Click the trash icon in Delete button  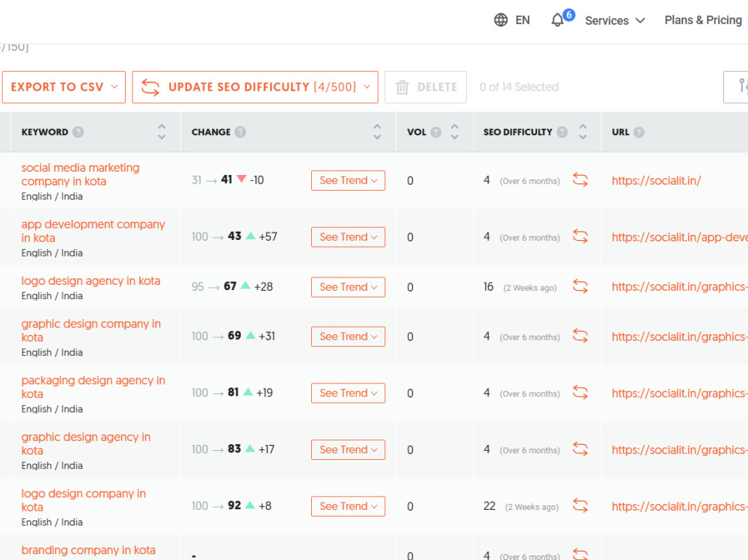click(402, 87)
